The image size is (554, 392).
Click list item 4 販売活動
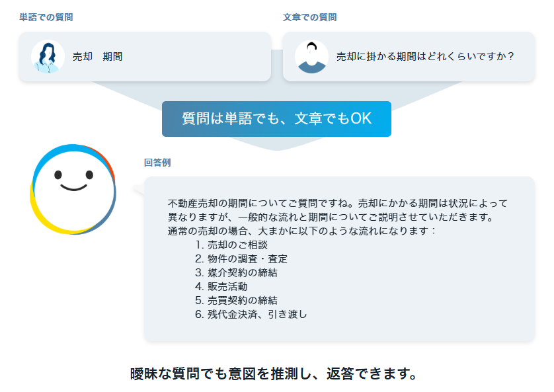coord(221,286)
